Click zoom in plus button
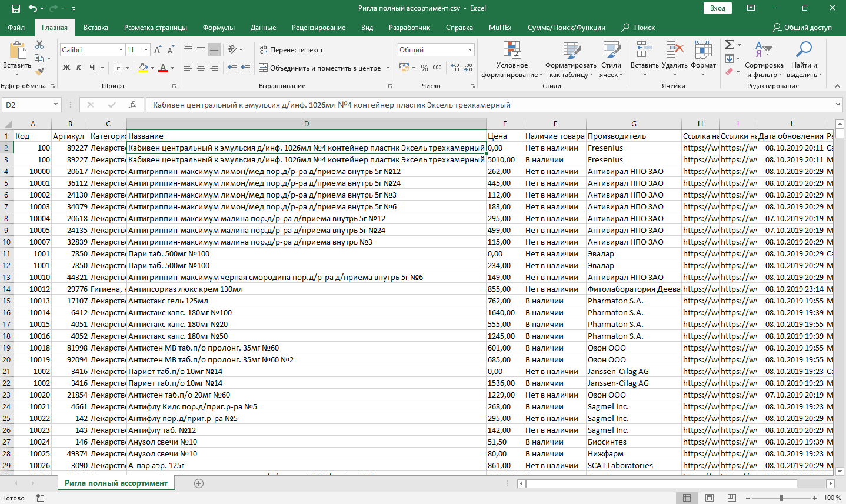This screenshot has height=504, width=846. [815, 498]
